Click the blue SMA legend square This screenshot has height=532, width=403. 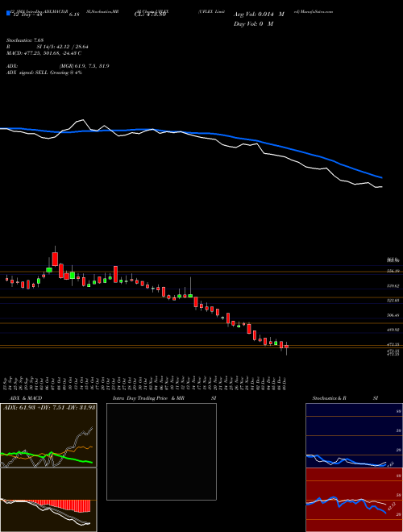point(8,14)
